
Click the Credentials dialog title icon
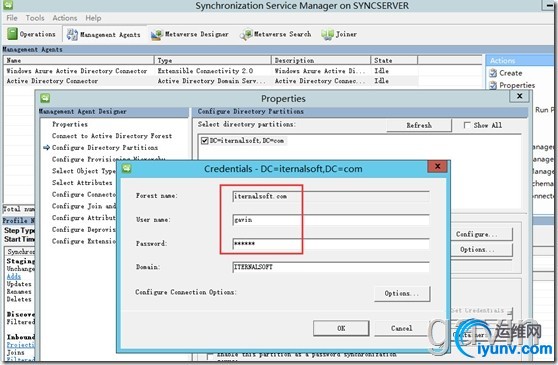(x=127, y=168)
